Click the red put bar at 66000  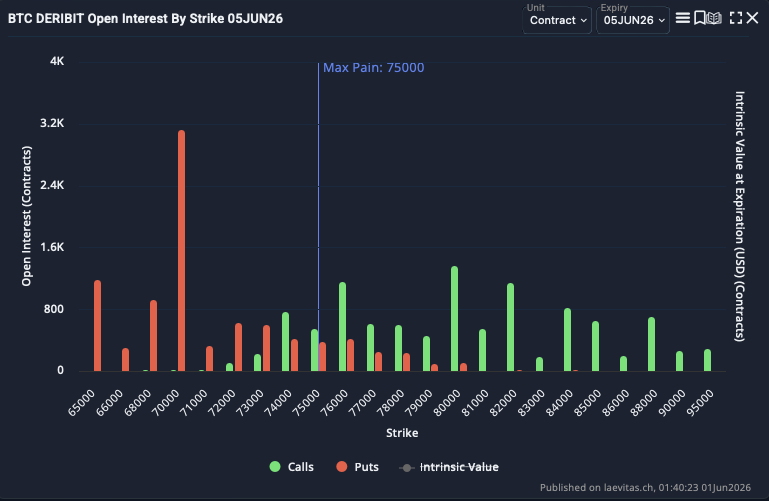pyautogui.click(x=126, y=359)
